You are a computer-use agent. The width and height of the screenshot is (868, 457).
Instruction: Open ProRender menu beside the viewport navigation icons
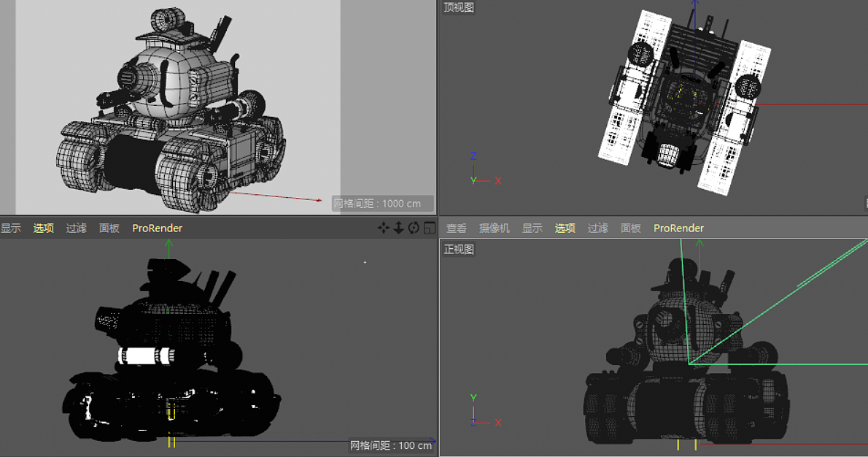coord(158,228)
